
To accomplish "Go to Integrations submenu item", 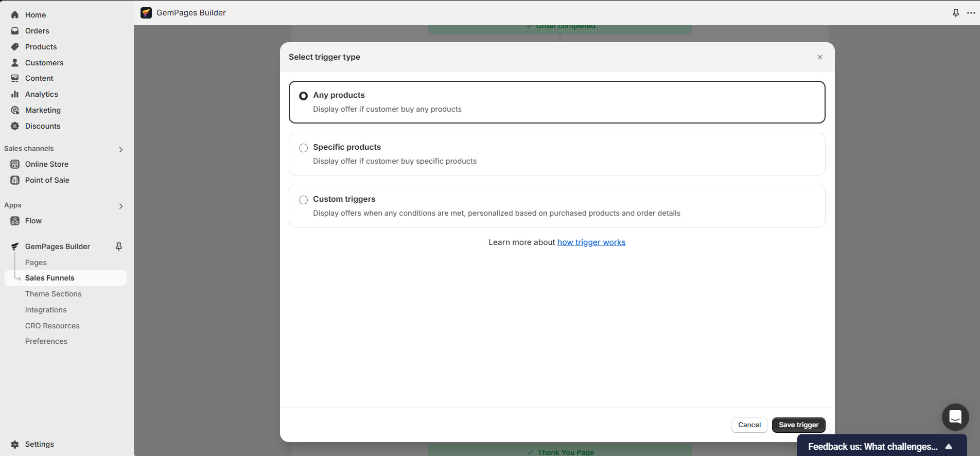I will [46, 310].
